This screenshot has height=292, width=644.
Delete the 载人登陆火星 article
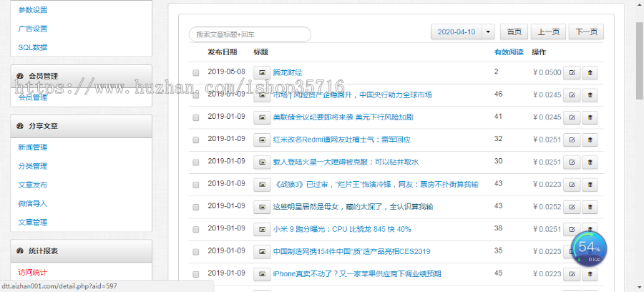coord(590,162)
